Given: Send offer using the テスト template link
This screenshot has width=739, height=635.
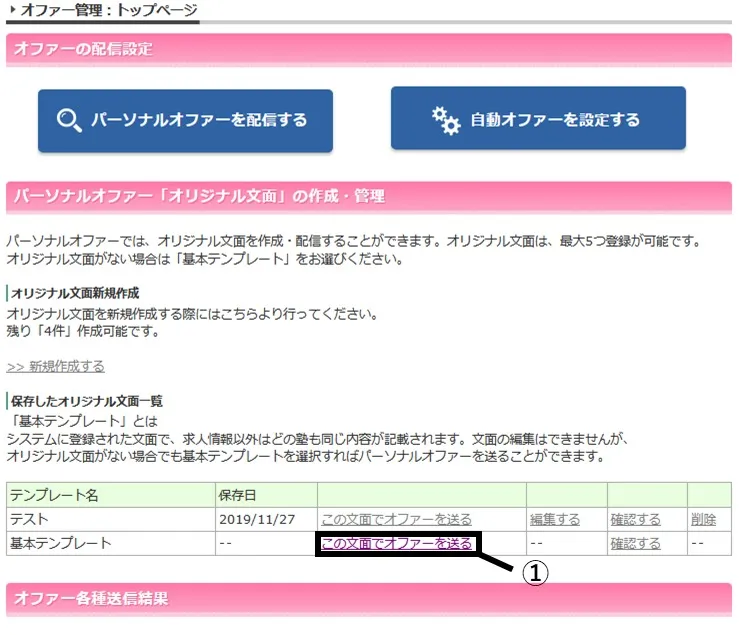Looking at the screenshot, I should [x=395, y=519].
